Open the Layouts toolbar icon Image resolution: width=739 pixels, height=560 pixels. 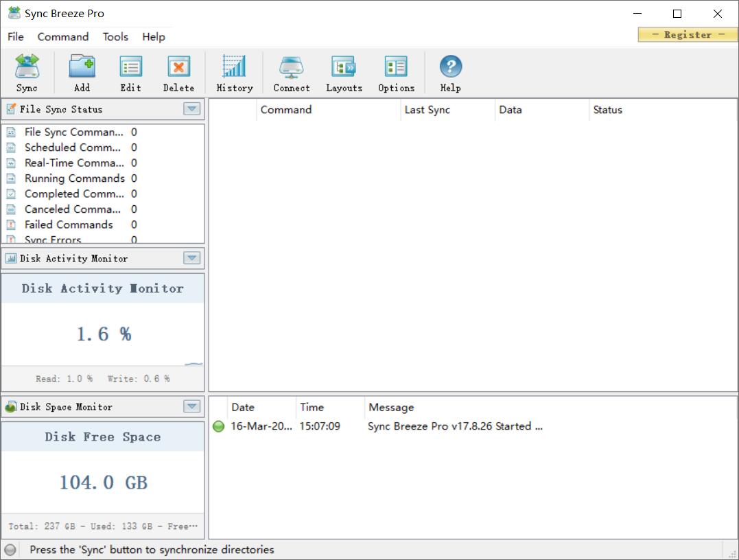click(x=344, y=72)
